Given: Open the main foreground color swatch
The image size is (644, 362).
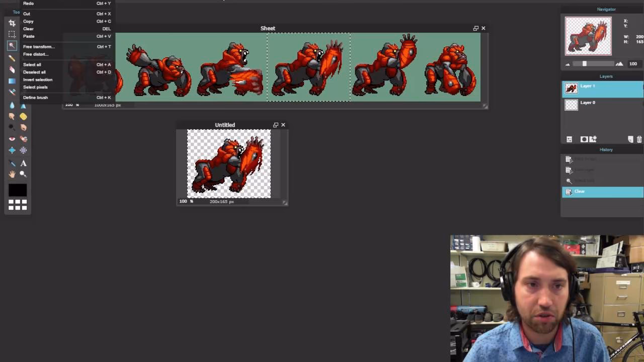Looking at the screenshot, I should tap(18, 190).
